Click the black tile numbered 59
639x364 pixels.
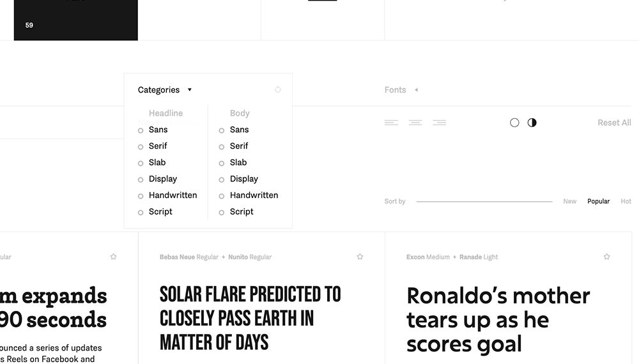(x=75, y=20)
